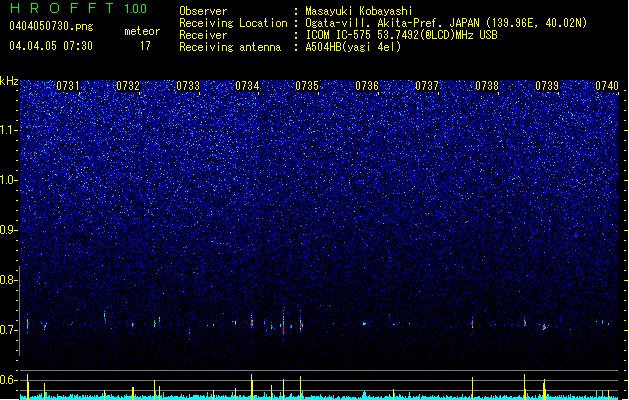Click the 0740 time marker
Screen dimensions: 629x400
coord(607,86)
